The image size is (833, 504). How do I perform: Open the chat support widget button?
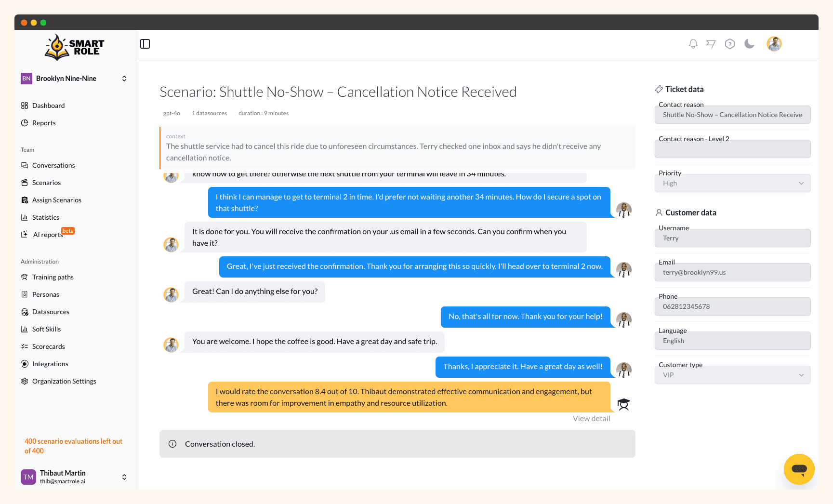799,469
